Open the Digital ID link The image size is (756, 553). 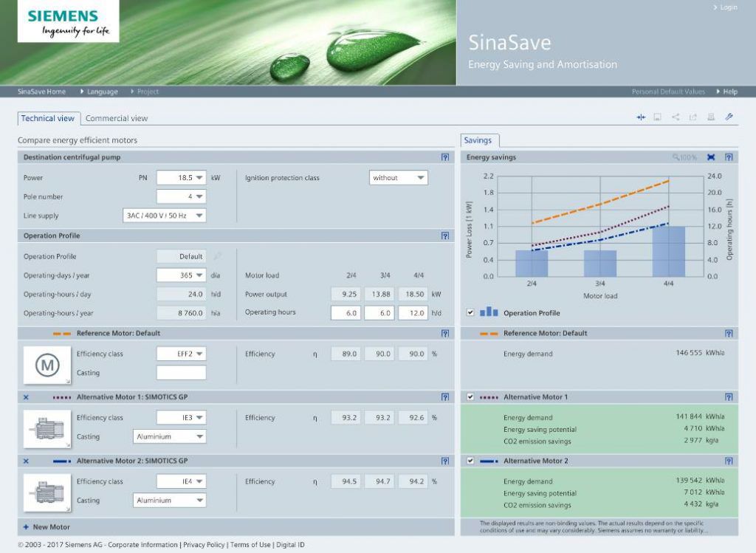[290, 545]
